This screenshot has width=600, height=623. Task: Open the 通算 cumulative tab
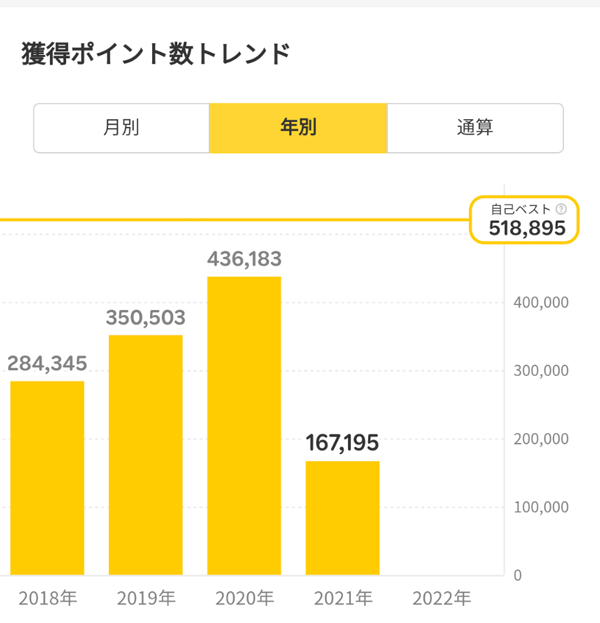(x=475, y=128)
